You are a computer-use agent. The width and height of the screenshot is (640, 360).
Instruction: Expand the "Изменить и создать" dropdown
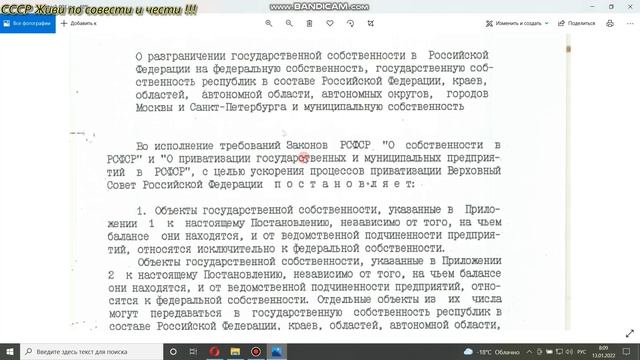point(517,23)
